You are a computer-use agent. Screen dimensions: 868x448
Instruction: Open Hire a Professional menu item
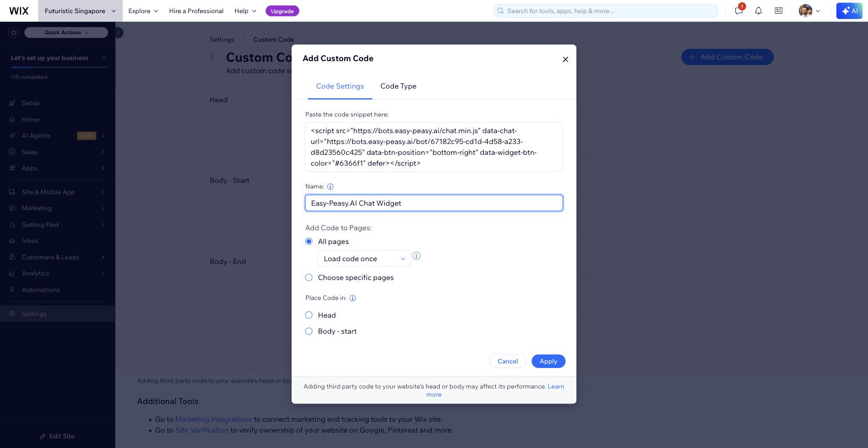click(x=196, y=11)
